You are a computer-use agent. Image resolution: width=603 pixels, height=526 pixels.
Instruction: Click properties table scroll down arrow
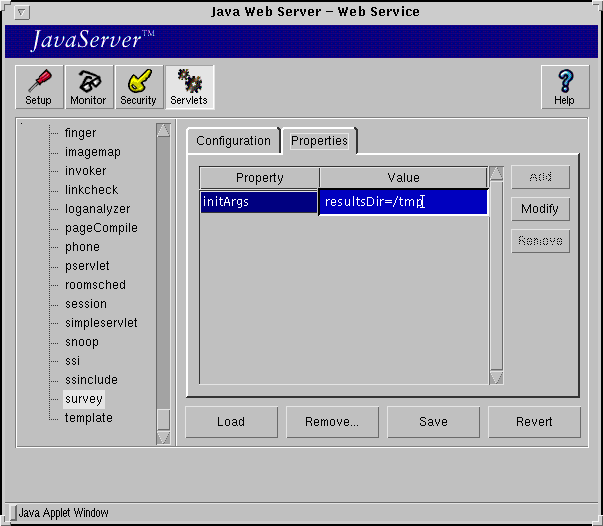tap(496, 377)
